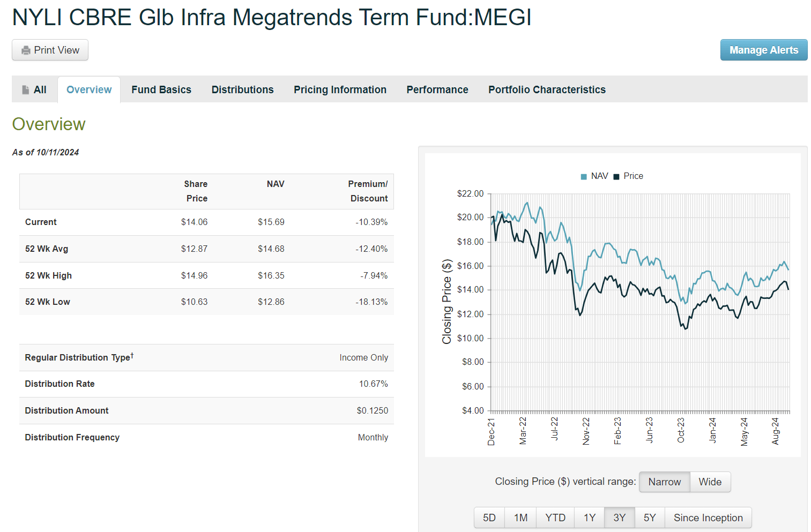
Task: Switch to the Distributions tab
Action: (242, 89)
